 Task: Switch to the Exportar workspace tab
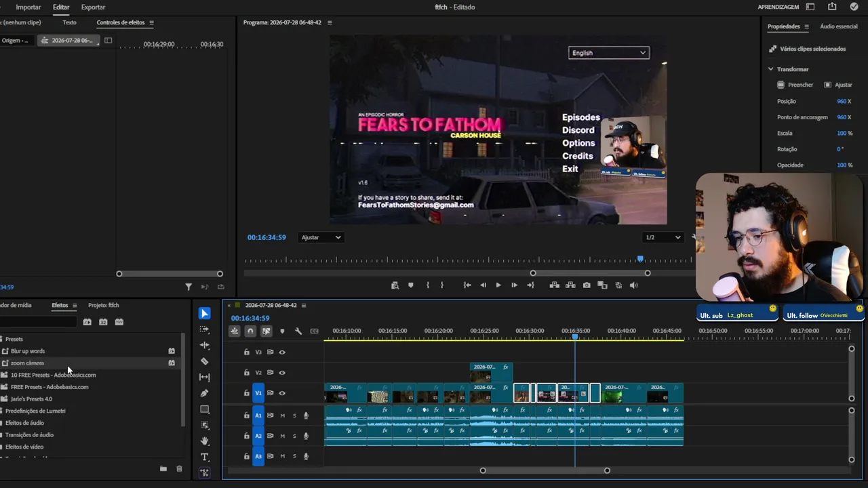pos(93,7)
